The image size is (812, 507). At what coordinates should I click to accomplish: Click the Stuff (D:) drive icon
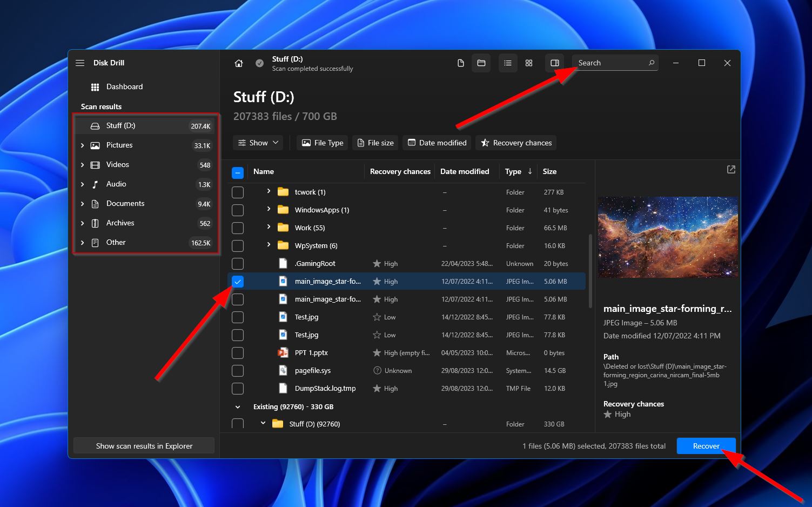coord(95,126)
